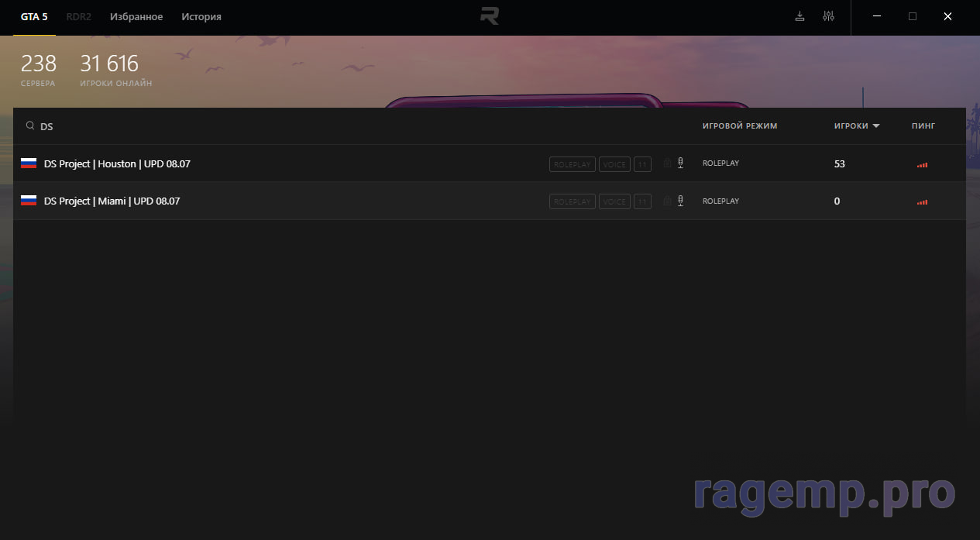Minimize the launcher window

(x=877, y=16)
